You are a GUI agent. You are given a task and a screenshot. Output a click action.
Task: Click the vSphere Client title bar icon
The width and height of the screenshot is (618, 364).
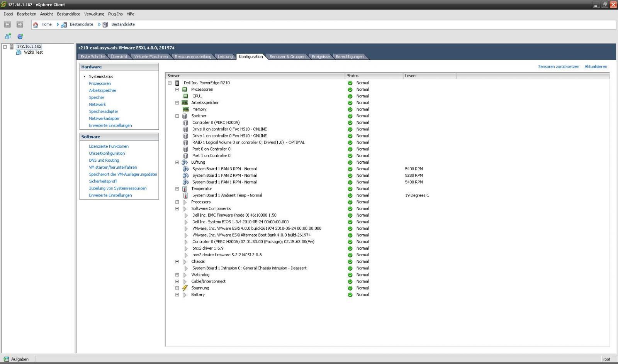[x=4, y=5]
